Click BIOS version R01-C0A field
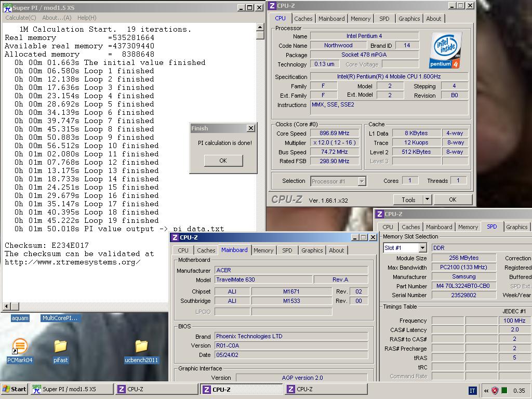 point(291,345)
